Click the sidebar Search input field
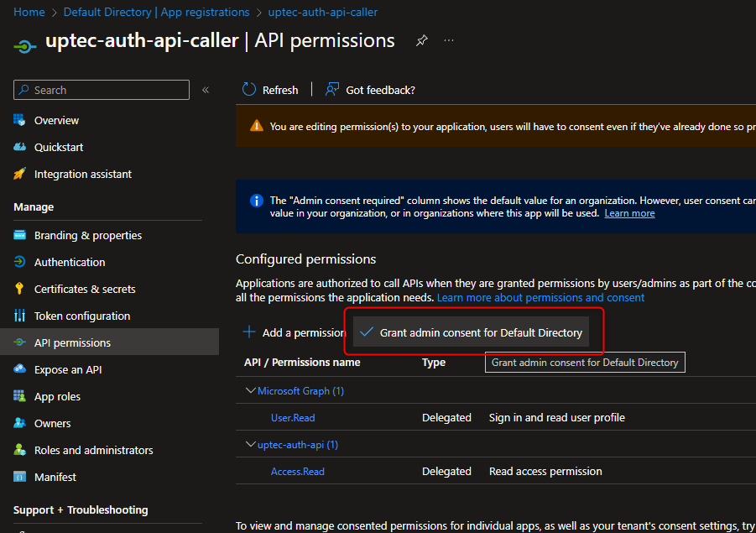 point(109,90)
